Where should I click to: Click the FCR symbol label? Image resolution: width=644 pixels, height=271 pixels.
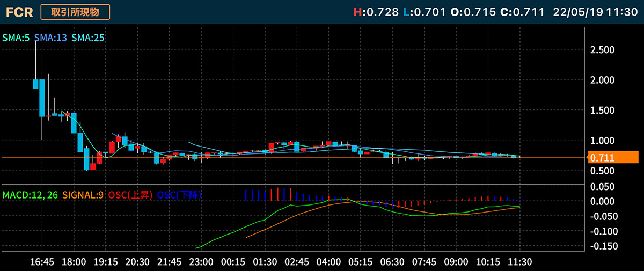20,12
